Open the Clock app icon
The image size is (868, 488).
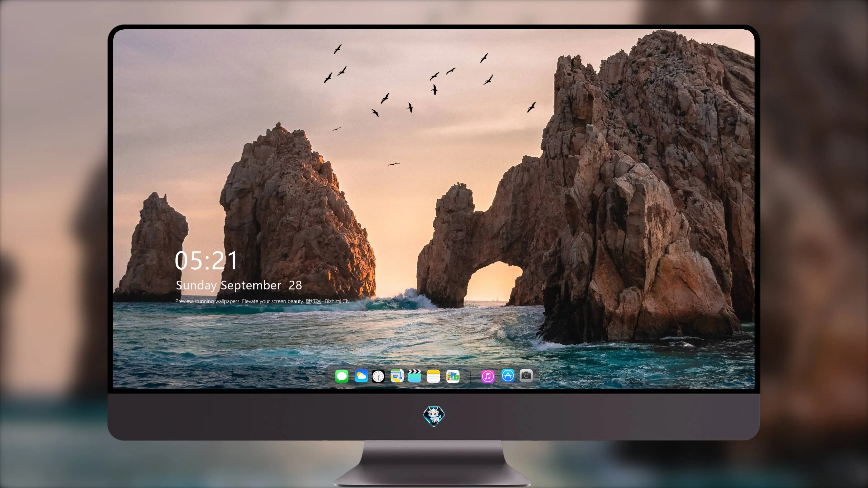tap(378, 376)
